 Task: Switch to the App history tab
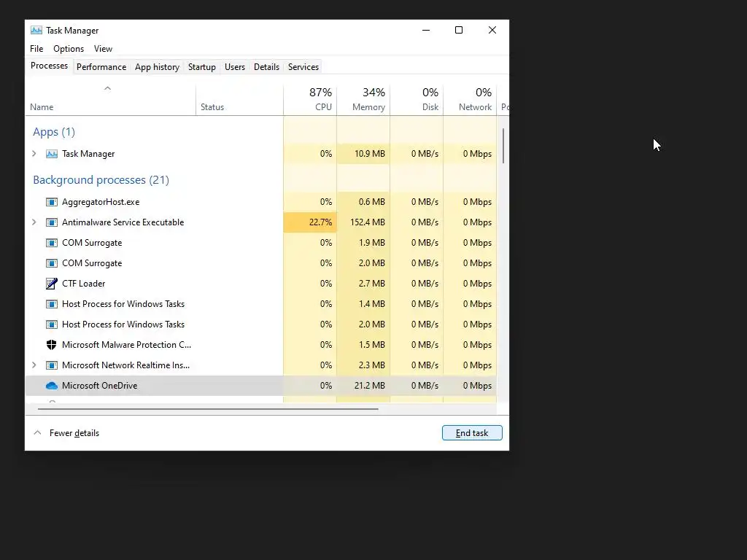pyautogui.click(x=158, y=66)
